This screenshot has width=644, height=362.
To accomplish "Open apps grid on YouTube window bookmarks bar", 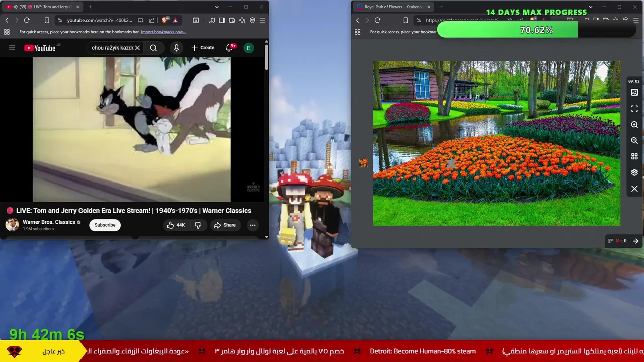I will click(x=7, y=32).
